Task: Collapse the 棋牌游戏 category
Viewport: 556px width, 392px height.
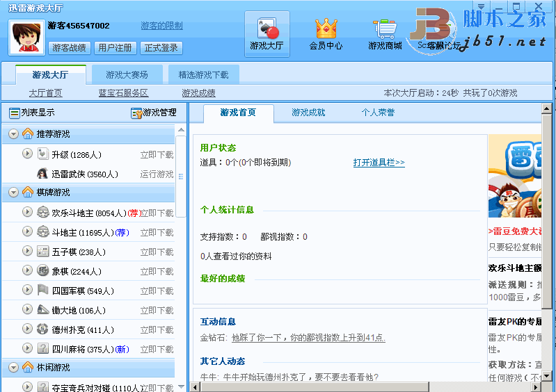Action: click(x=13, y=193)
